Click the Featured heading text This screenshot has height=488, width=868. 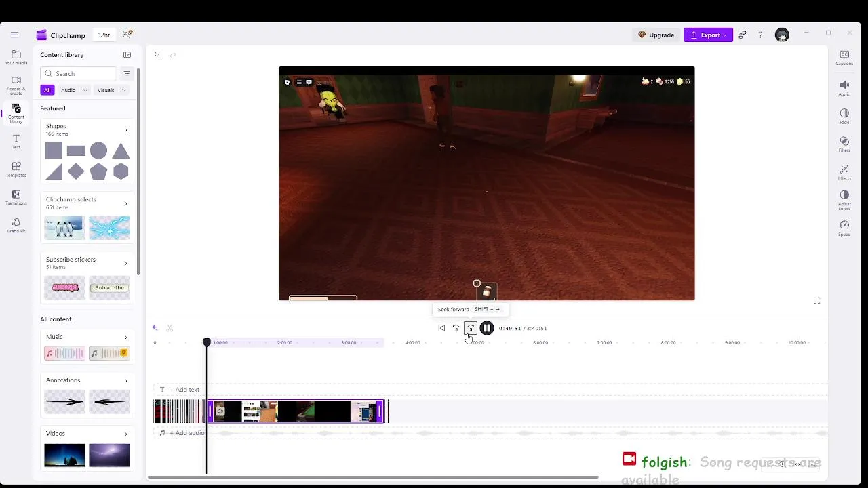53,108
